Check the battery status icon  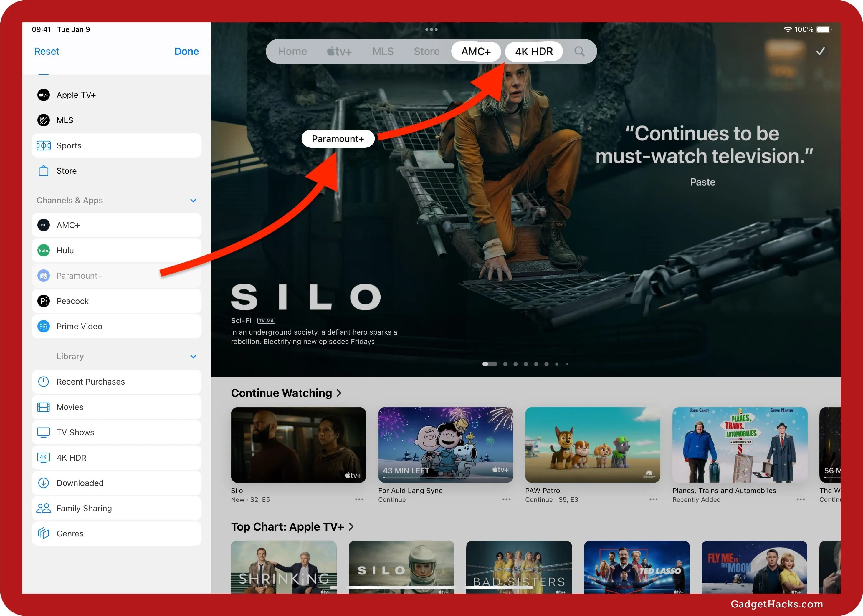click(824, 29)
